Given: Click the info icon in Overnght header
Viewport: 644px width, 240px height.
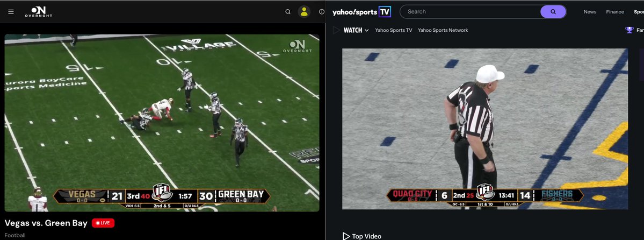Looking at the screenshot, I should pyautogui.click(x=322, y=11).
